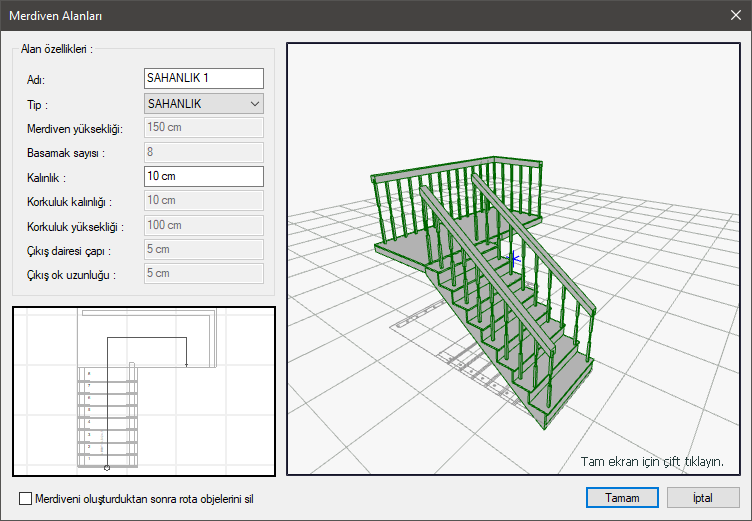
Task: Close the Merdiven Alanları dialog window
Action: click(735, 15)
